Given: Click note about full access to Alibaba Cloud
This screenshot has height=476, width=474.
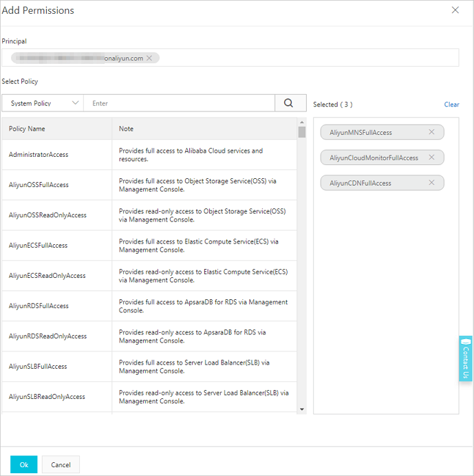Looking at the screenshot, I should tap(191, 155).
